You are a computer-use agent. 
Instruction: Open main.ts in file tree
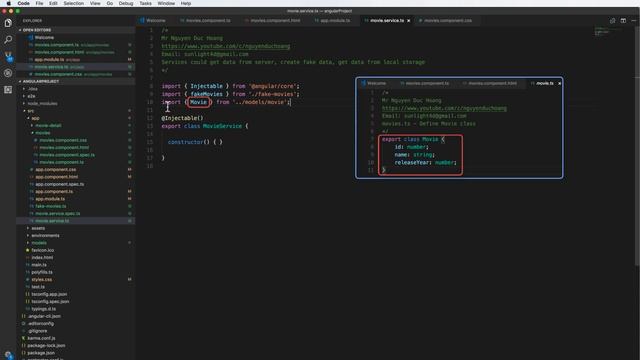click(39, 265)
